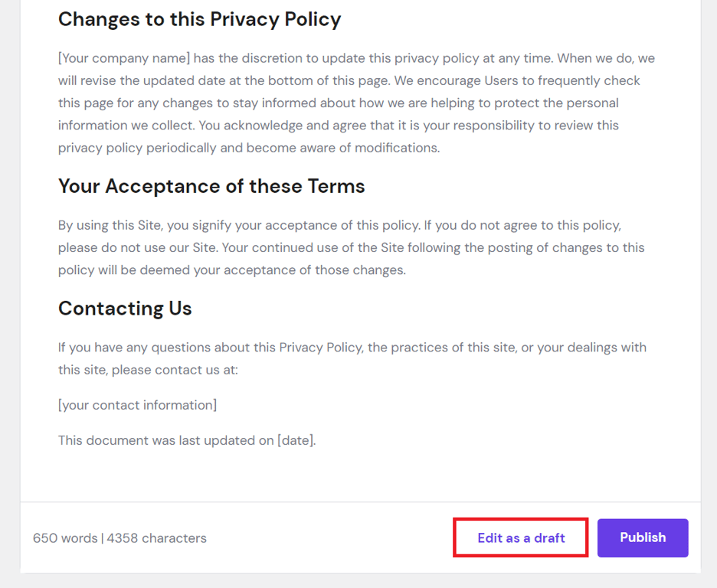717x588 pixels.
Task: Click the Publish button
Action: coord(642,537)
